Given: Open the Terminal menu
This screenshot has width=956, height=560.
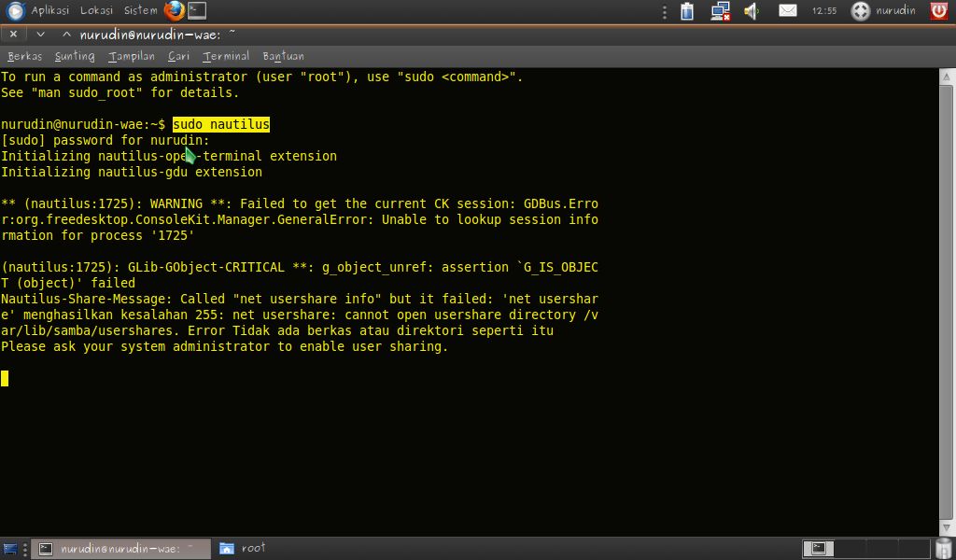Looking at the screenshot, I should (226, 56).
